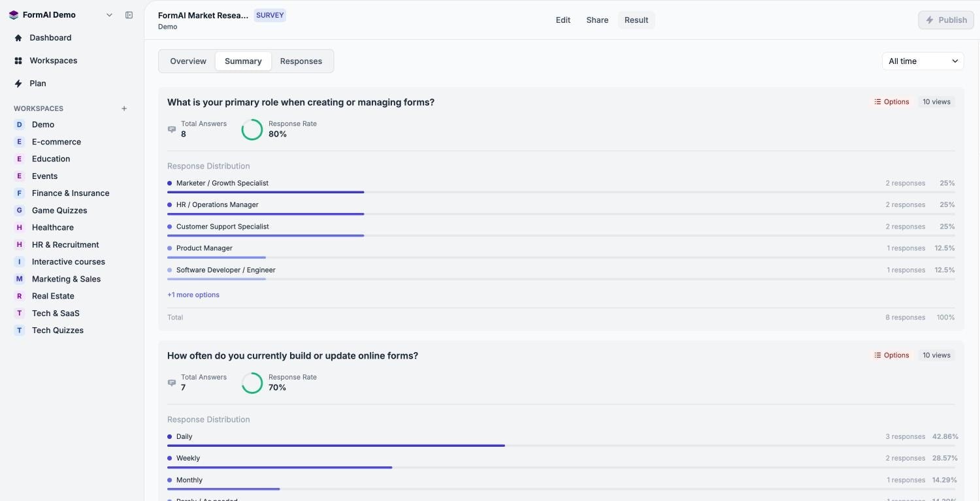Open the Share page
Screen dimensions: 980x501
597,20
